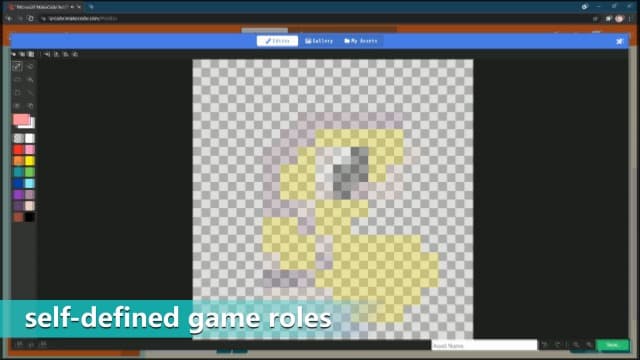Select the rectangle drawing tool
Image resolution: width=640 pixels, height=360 pixels.
(x=17, y=80)
